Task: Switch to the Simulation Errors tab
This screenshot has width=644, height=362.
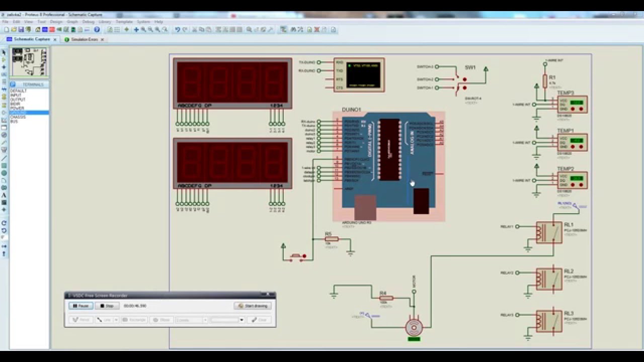Action: [x=84, y=39]
